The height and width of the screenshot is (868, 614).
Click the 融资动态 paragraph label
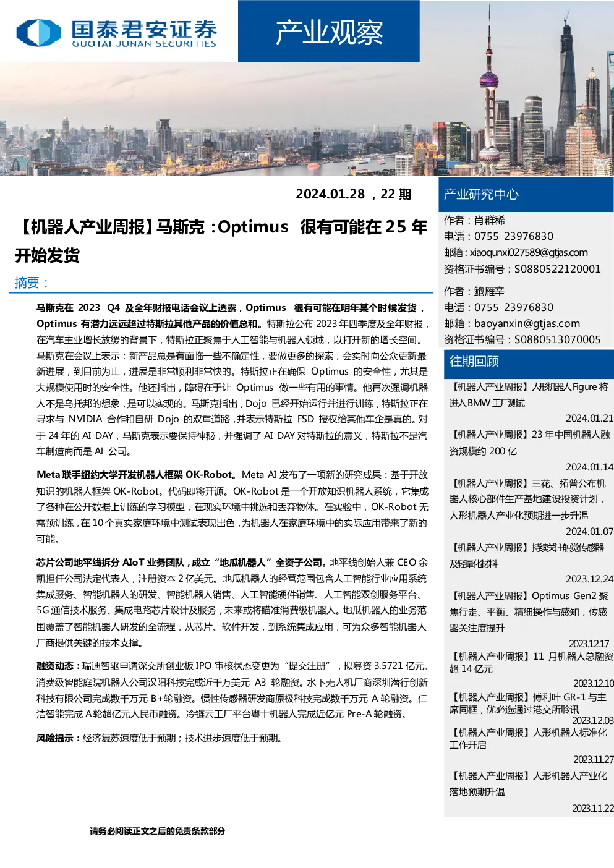point(59,666)
